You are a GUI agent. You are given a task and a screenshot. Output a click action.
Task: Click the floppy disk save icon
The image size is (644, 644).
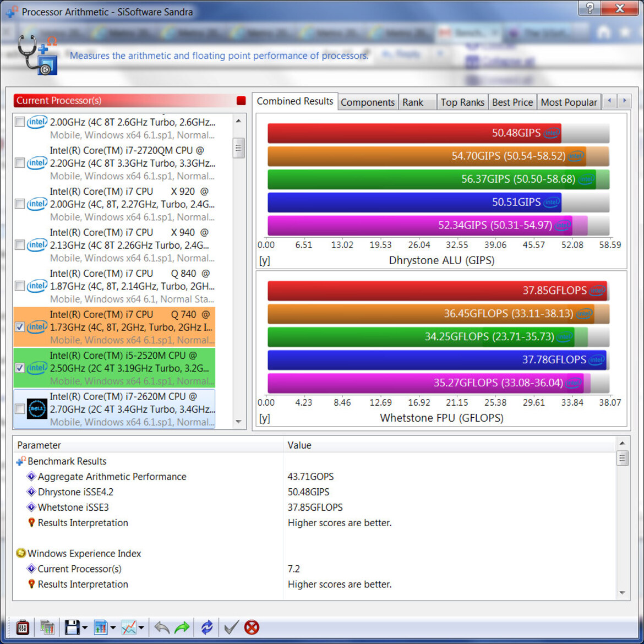[x=72, y=627]
